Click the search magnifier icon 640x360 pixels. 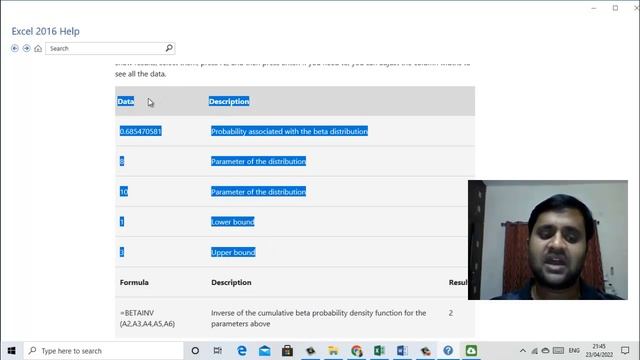[169, 48]
